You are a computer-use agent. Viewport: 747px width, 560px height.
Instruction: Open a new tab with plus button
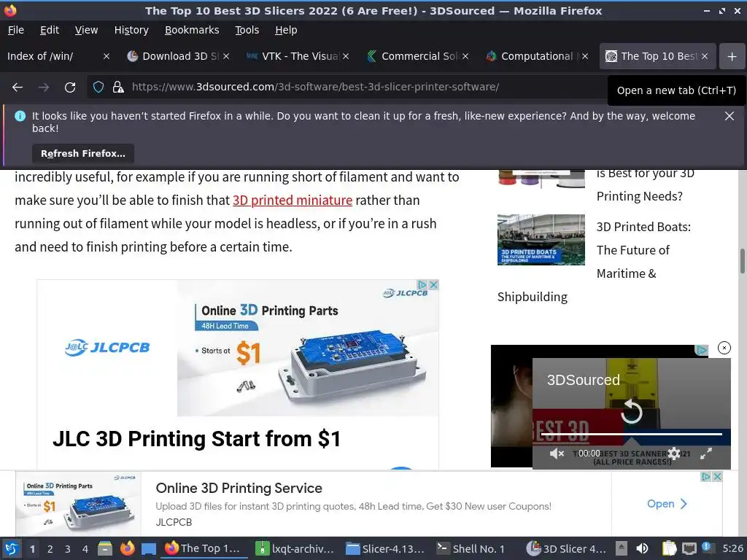click(x=732, y=57)
